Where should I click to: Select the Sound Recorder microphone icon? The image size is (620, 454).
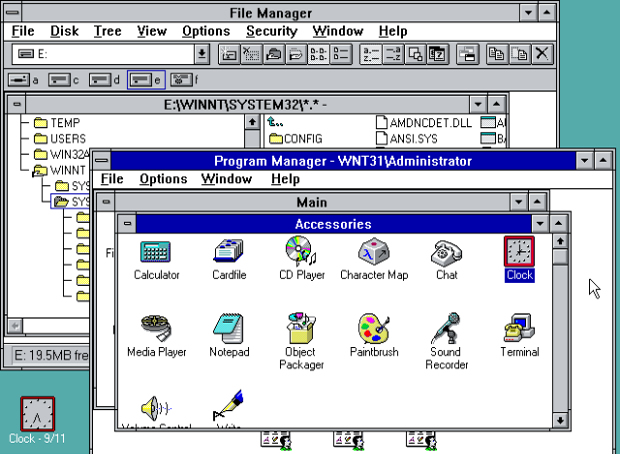tap(446, 328)
